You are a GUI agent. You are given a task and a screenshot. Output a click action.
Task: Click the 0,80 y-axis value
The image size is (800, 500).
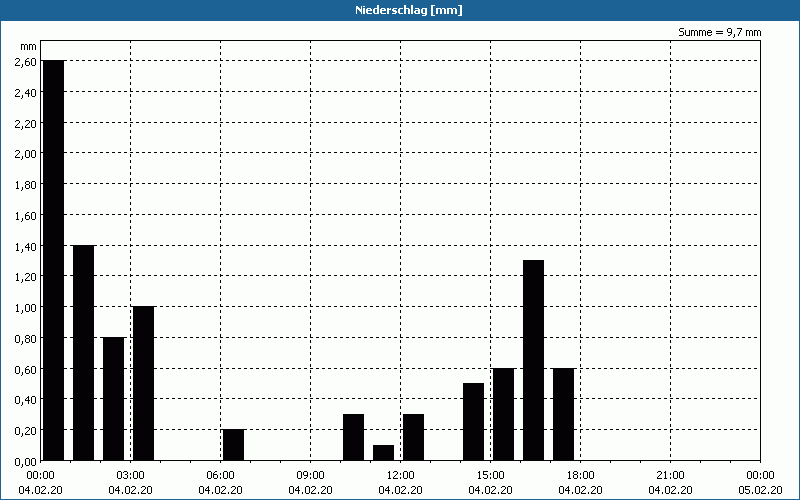[x=26, y=338]
